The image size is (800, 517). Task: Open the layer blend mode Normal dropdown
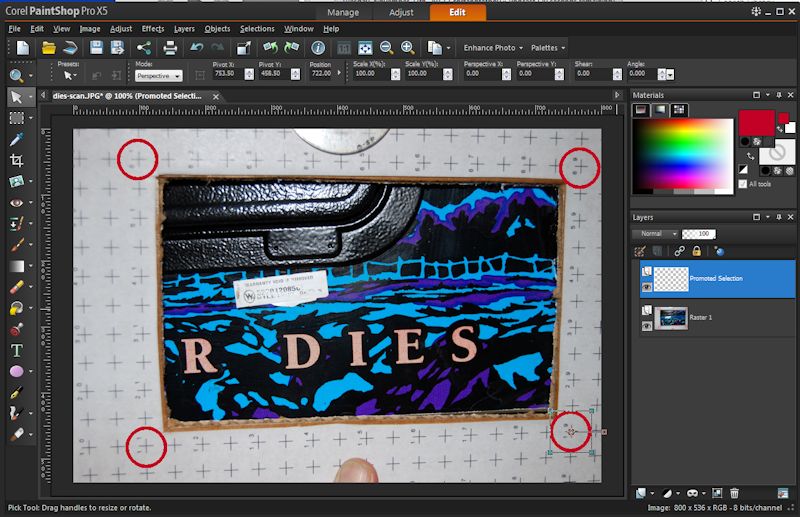655,233
